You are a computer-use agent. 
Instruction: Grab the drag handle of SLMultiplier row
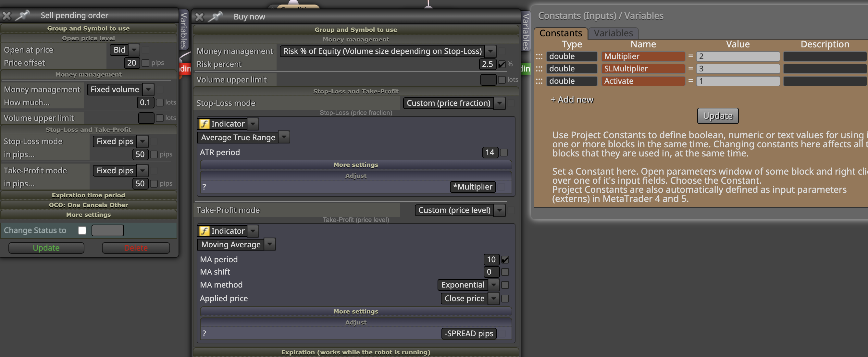coord(539,69)
